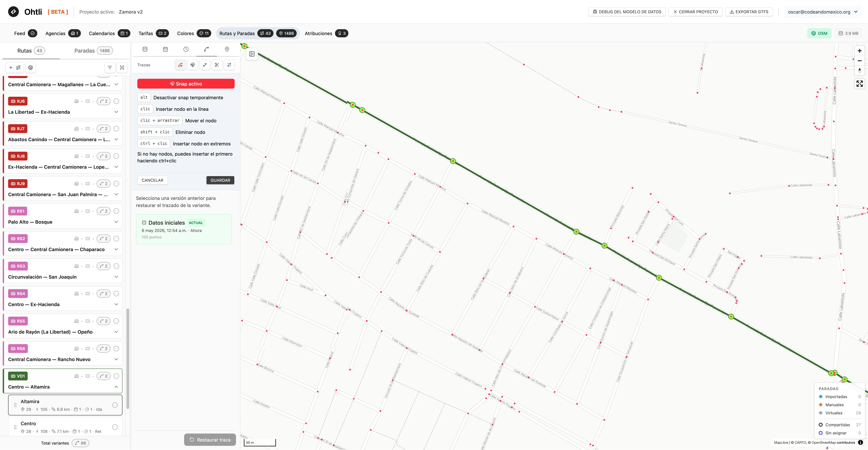
Task: Expand the Circunvalación — San Joaquín route
Action: coord(116,277)
